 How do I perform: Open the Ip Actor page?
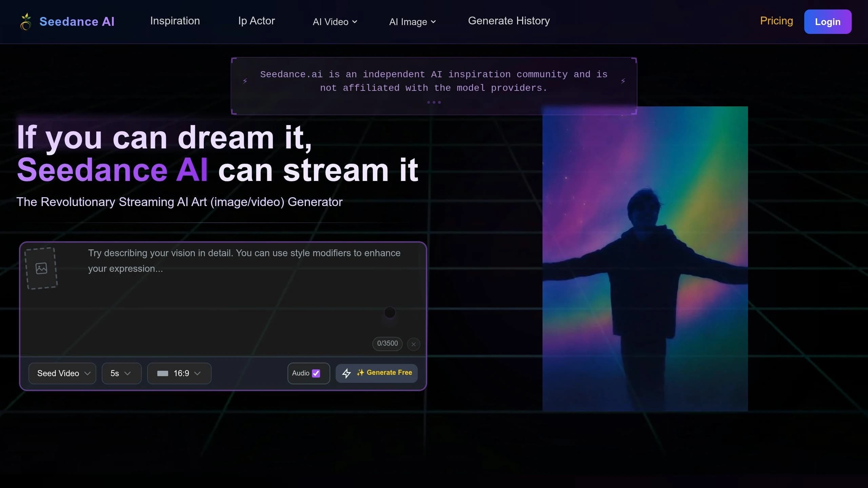click(x=256, y=21)
